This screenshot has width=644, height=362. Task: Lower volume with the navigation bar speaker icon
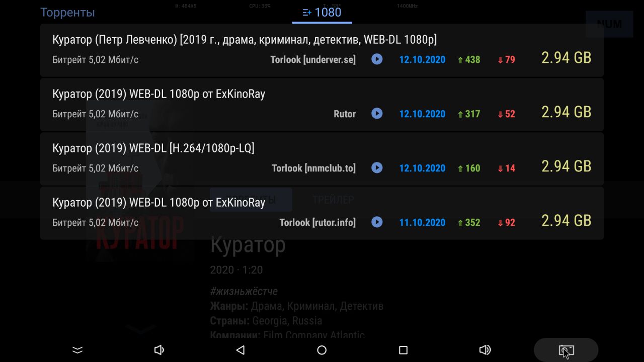159,350
